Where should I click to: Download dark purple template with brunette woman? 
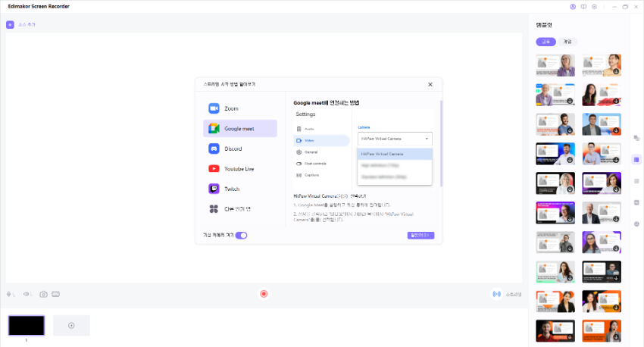pos(616,189)
